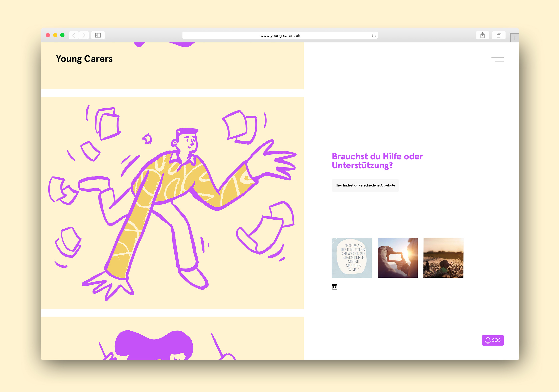Click the 'Brauchst du Hilfe oder Unterstützung?' heading
The height and width of the screenshot is (392, 559).
click(x=377, y=161)
